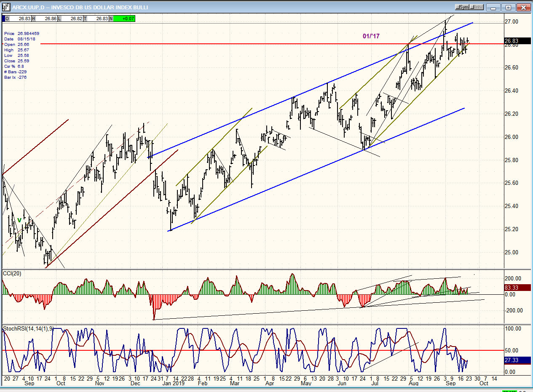The height and width of the screenshot is (392, 533).
Task: Click the Last trade 26.83 field
Action: [99, 19]
